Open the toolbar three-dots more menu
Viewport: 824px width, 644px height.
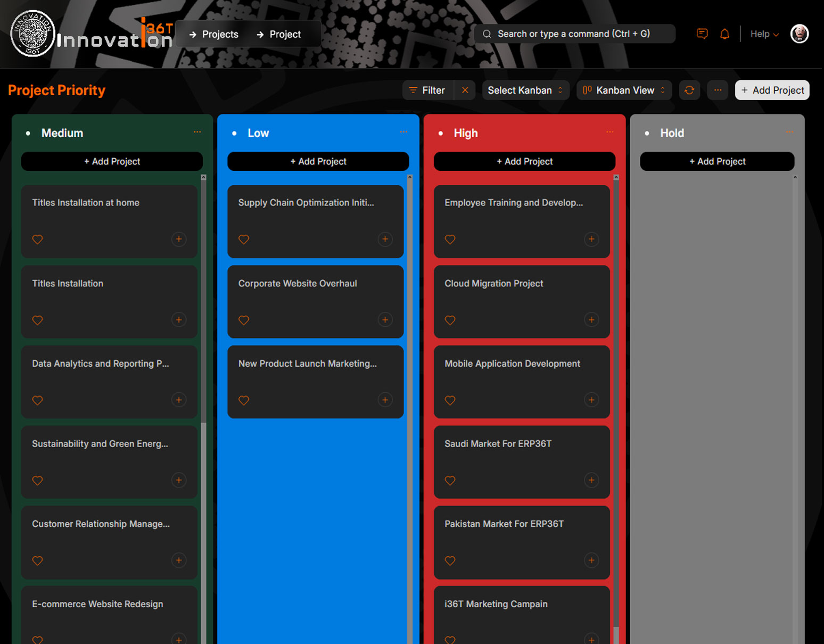pos(718,90)
